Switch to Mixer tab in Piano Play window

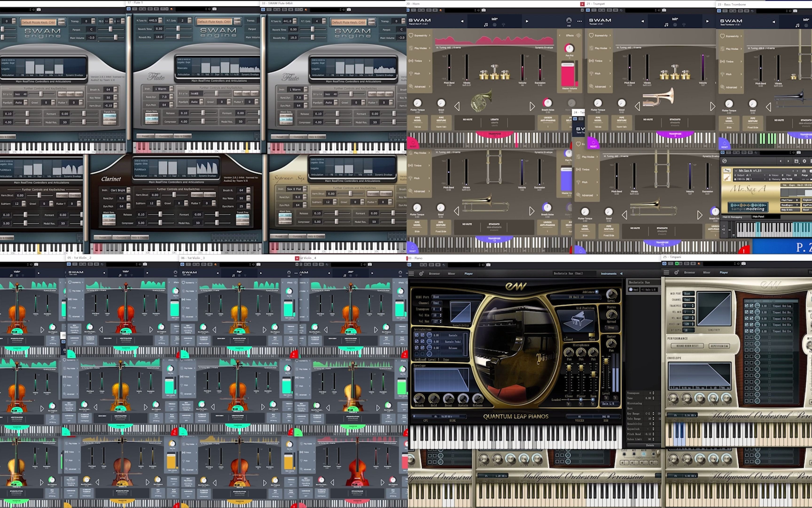pos(451,274)
